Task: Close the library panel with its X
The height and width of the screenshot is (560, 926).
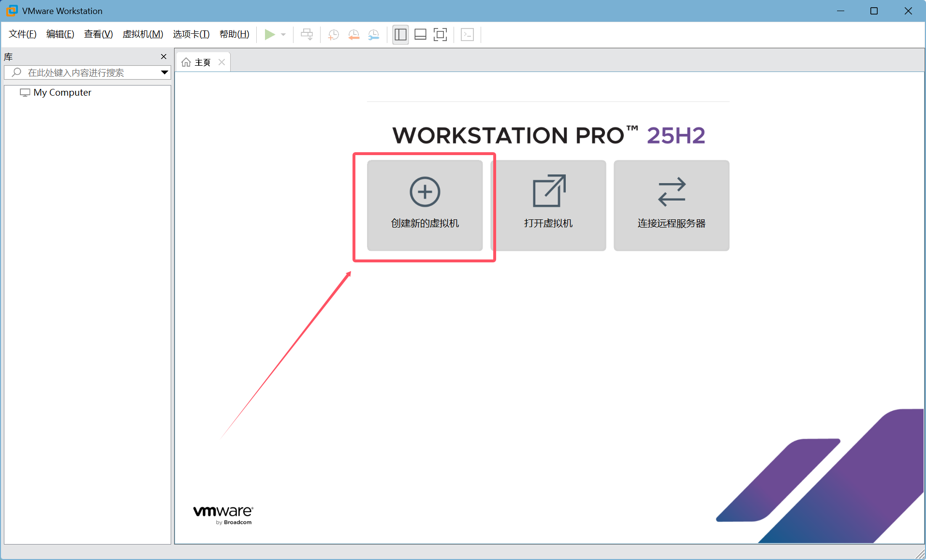Action: [x=163, y=57]
